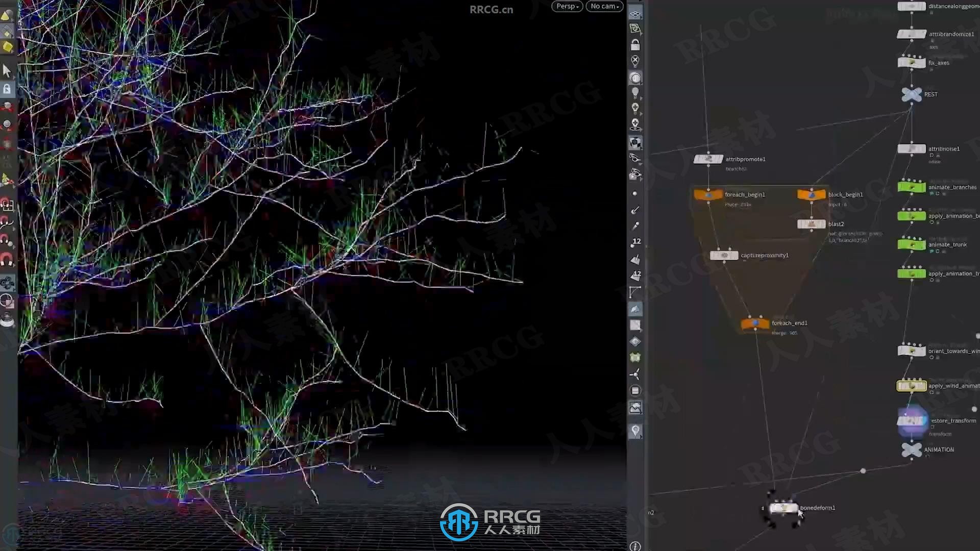Open the No cam camera dropdown
Image resolution: width=980 pixels, height=551 pixels.
(604, 7)
